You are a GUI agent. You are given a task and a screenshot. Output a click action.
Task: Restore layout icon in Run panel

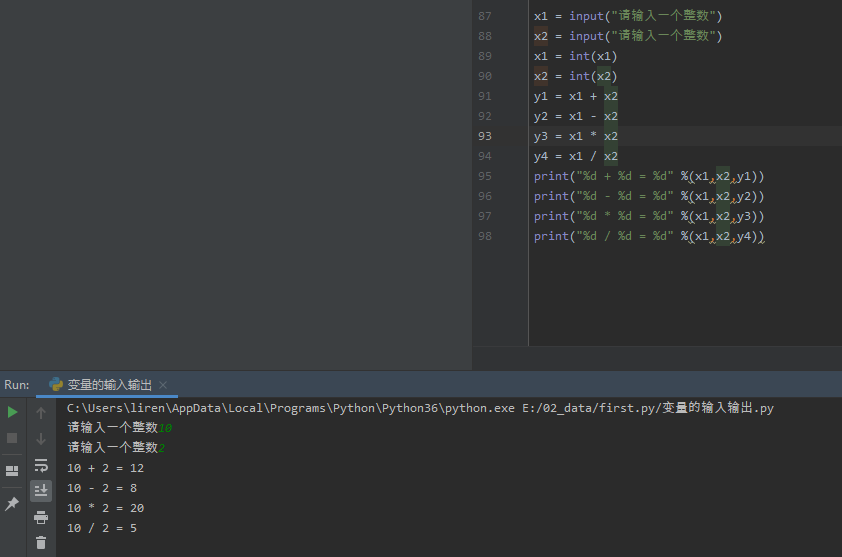(12, 471)
